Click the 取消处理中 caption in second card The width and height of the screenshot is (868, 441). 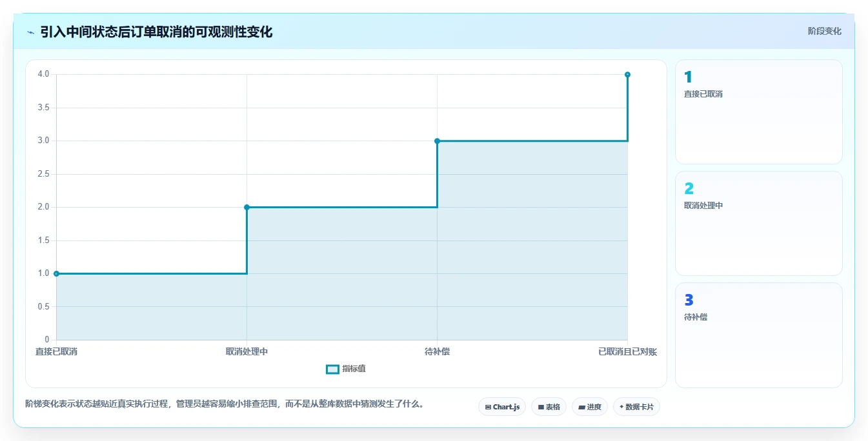[x=703, y=206]
